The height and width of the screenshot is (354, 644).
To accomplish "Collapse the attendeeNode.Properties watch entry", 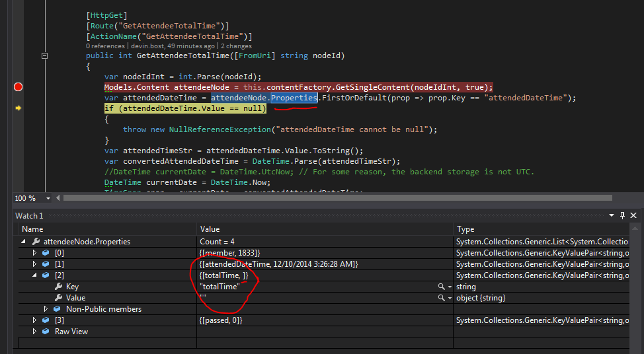I will tap(23, 242).
